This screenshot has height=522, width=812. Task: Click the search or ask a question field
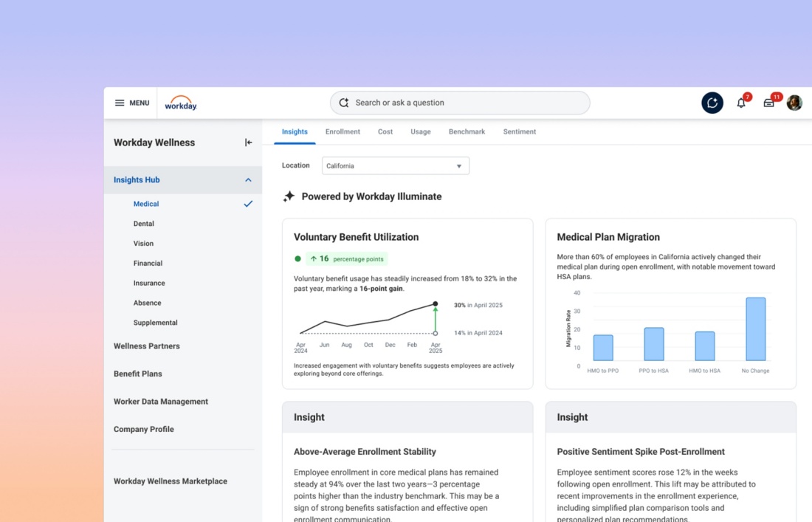click(x=465, y=103)
